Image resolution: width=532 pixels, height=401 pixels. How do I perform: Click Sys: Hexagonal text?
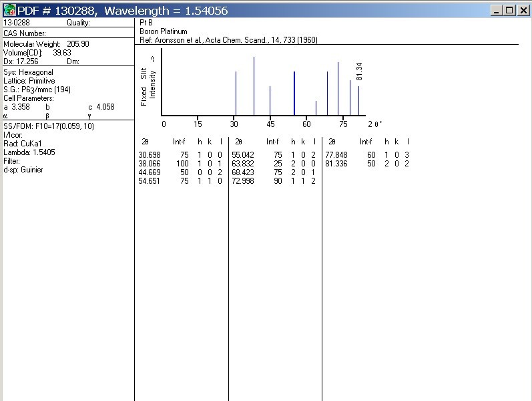tap(28, 72)
